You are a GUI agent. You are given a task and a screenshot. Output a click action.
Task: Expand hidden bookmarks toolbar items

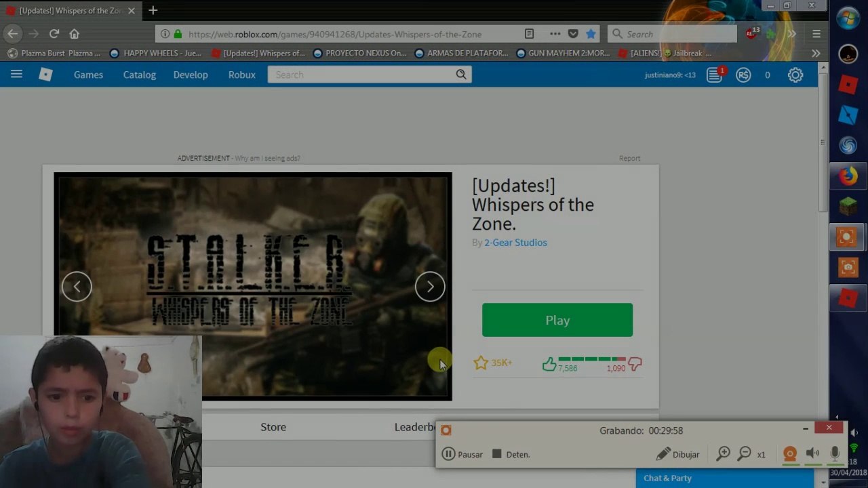pos(816,53)
